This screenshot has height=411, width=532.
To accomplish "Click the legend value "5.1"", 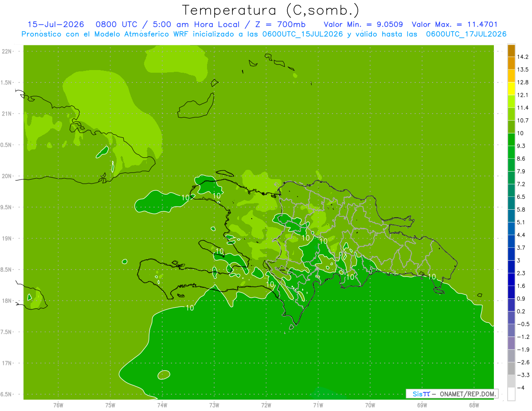I will coord(521,222).
